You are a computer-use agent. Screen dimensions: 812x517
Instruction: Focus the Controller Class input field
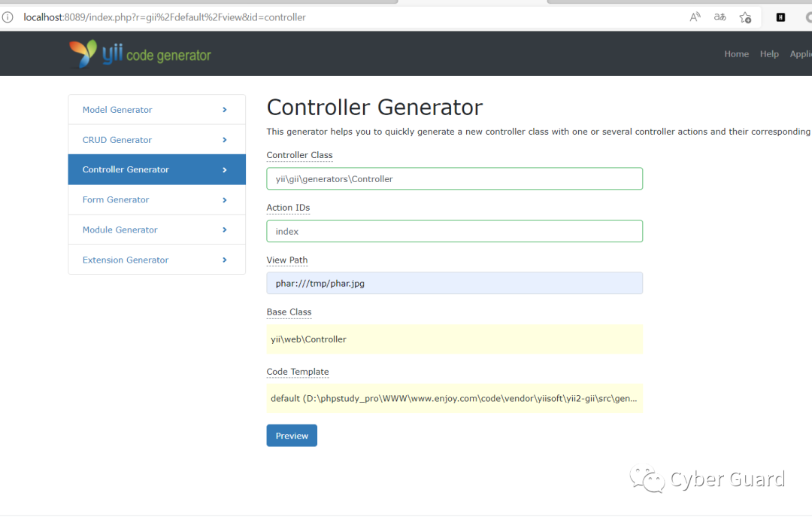coord(454,179)
